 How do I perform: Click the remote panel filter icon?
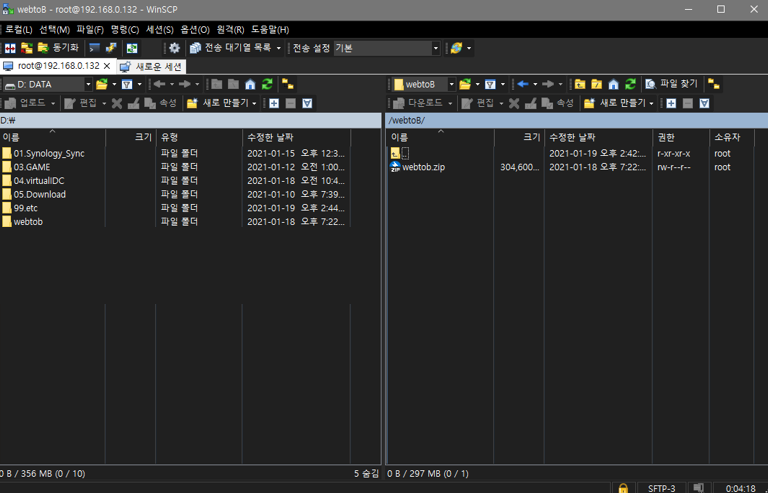[x=490, y=85]
